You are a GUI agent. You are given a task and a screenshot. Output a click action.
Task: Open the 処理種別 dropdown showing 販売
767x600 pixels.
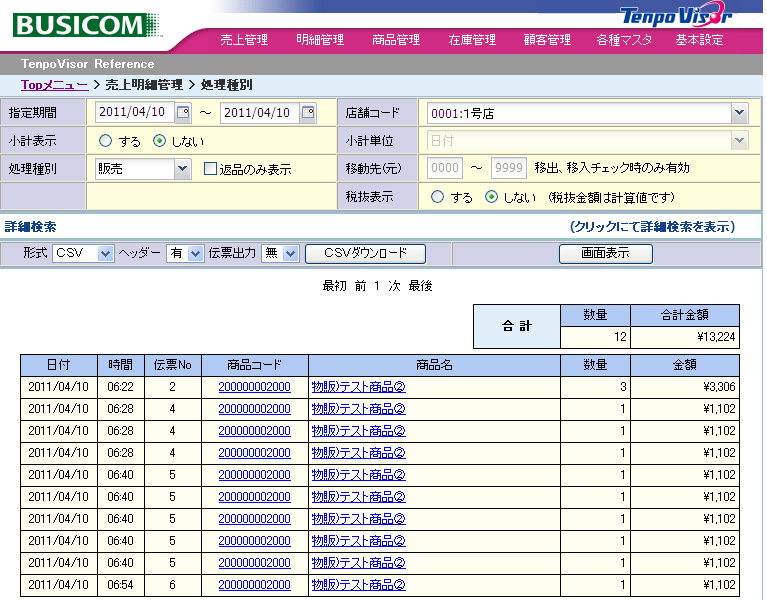tap(143, 169)
